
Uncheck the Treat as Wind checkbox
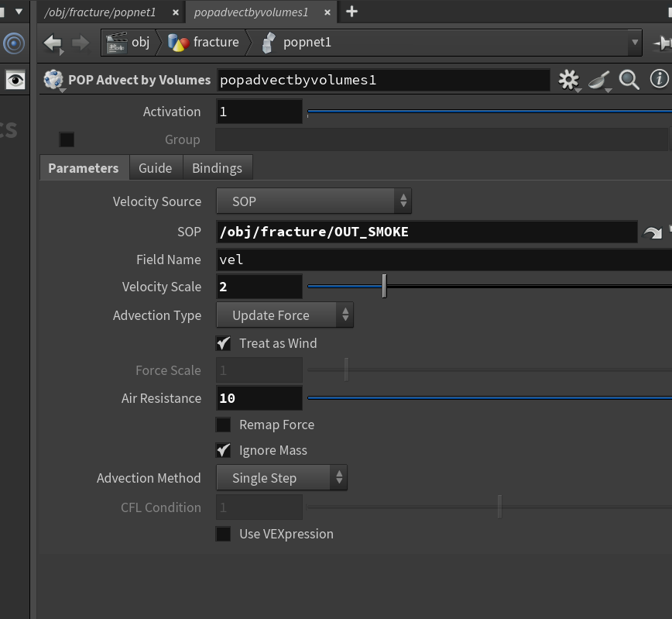(223, 343)
